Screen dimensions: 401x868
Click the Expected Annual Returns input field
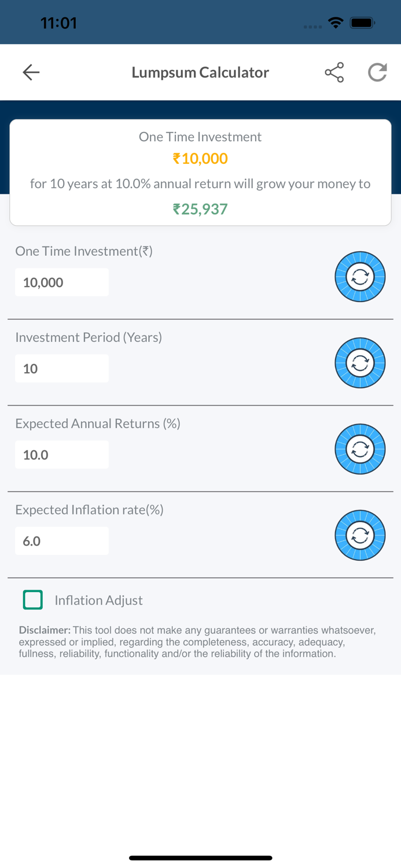tap(62, 454)
